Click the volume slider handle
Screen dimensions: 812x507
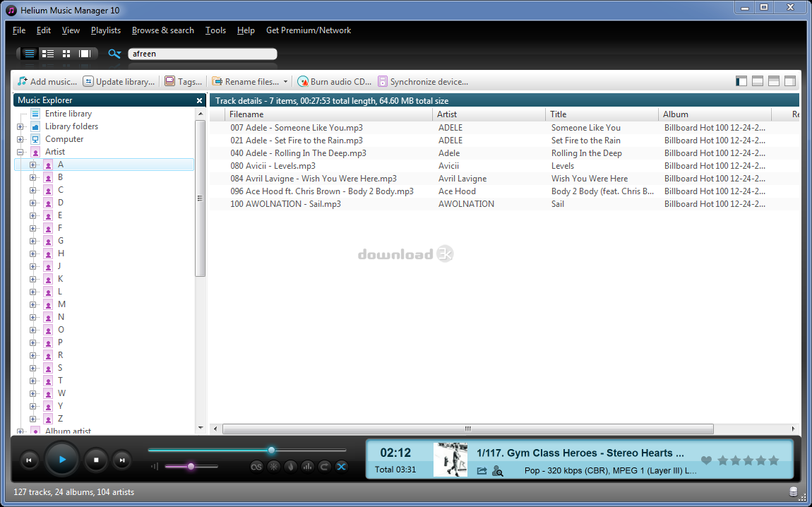click(191, 467)
